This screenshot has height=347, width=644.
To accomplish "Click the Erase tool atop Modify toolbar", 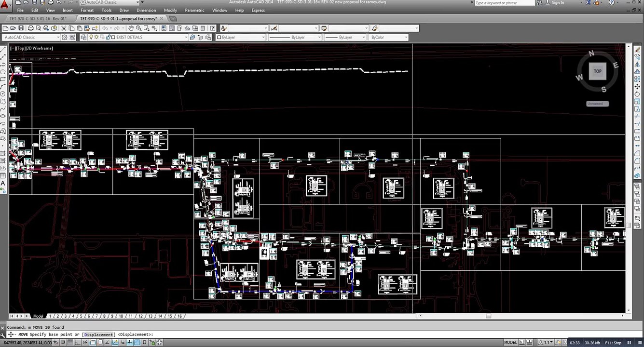I will click(x=637, y=49).
